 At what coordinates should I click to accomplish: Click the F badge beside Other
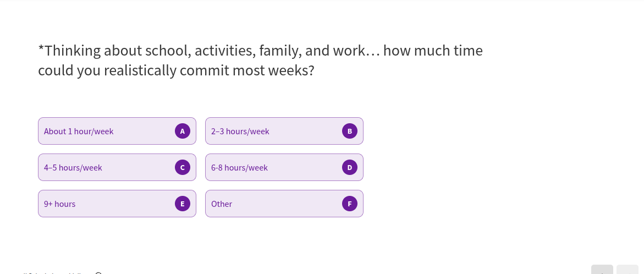click(350, 204)
